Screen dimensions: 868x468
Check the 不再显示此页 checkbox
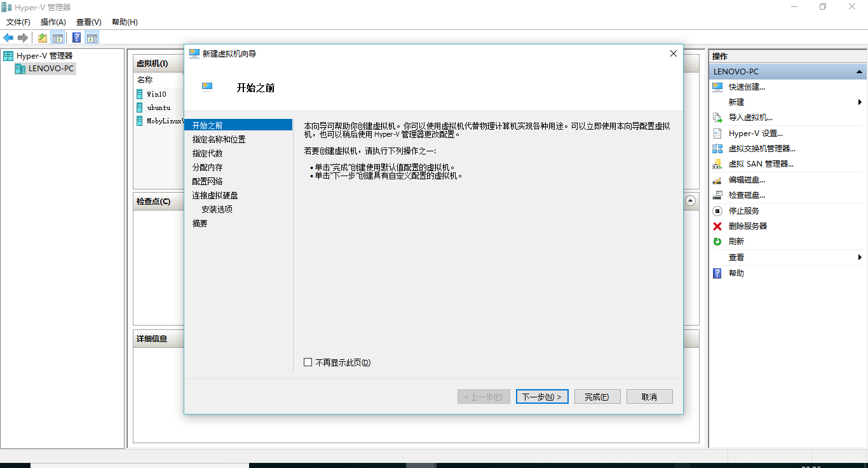click(308, 362)
